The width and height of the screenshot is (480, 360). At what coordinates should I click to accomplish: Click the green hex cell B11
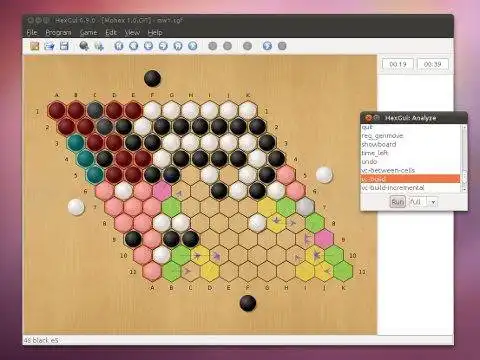pos(171,271)
